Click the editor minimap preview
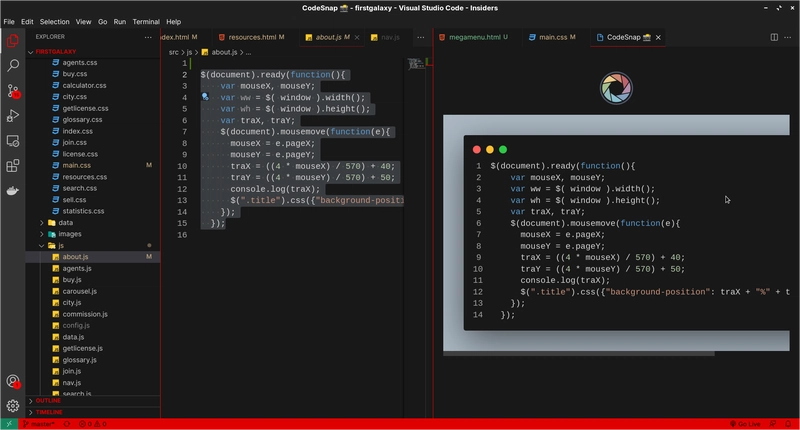This screenshot has width=800, height=430. point(416,64)
